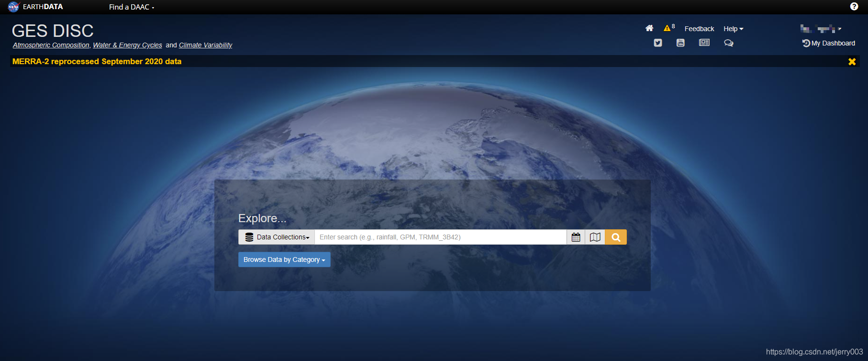The image size is (868, 361).
Task: Open the Climate Variability link
Action: pos(205,45)
